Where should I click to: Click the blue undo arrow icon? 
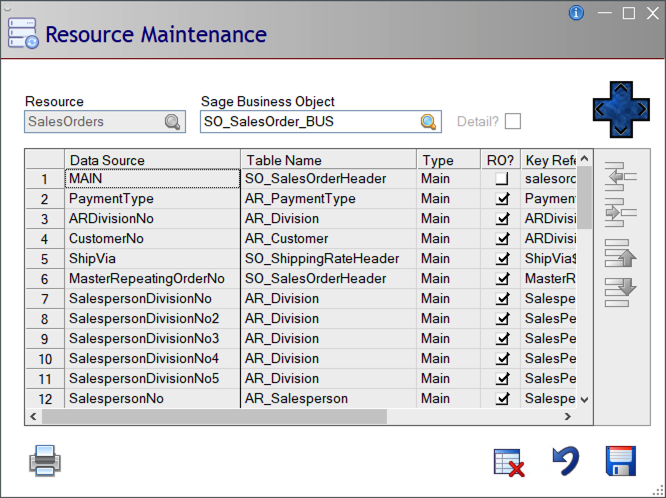(566, 461)
